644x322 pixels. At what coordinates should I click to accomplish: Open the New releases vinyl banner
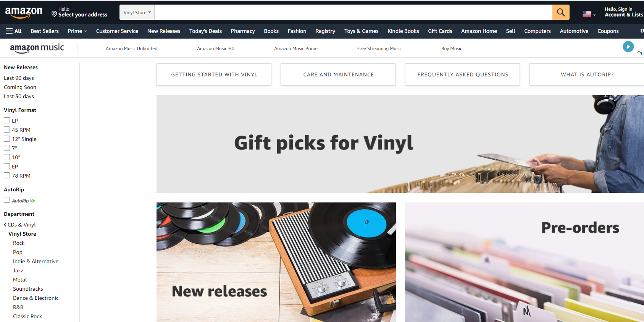[276, 262]
